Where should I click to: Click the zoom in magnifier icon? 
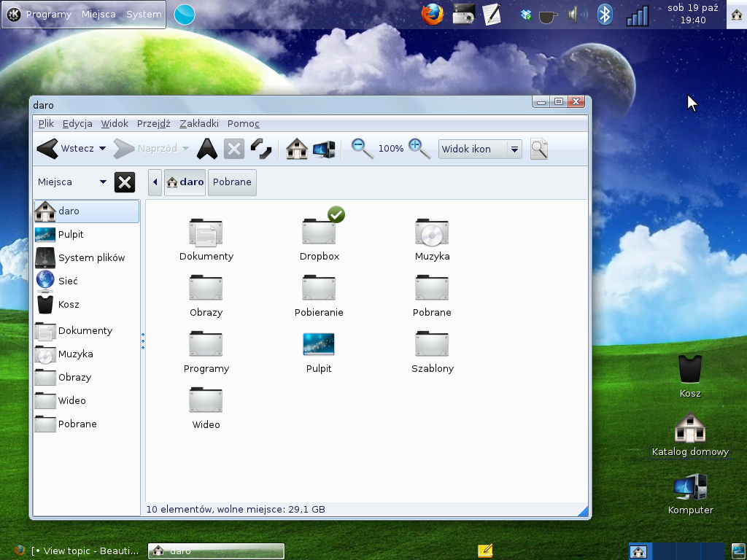(x=419, y=148)
